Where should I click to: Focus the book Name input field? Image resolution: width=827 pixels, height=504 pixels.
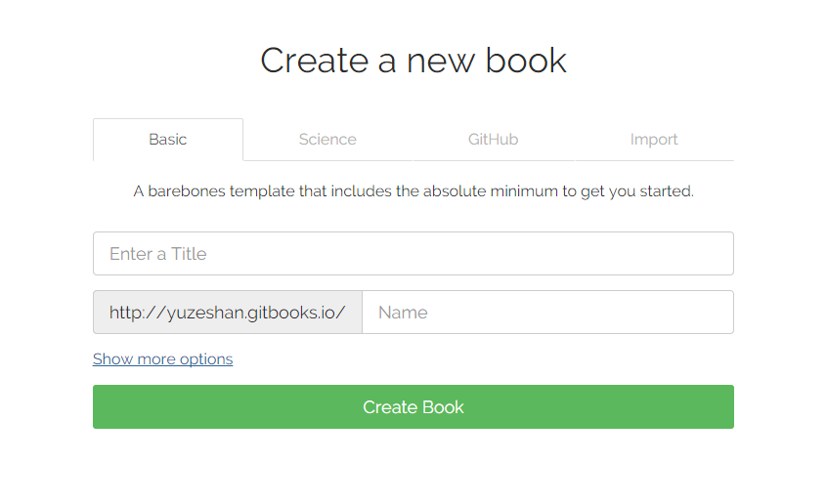pos(547,313)
